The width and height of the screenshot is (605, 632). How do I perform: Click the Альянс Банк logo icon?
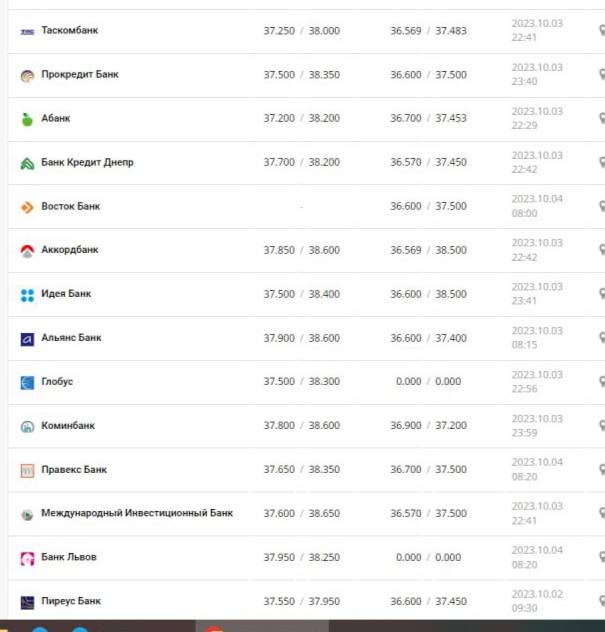tap(27, 339)
